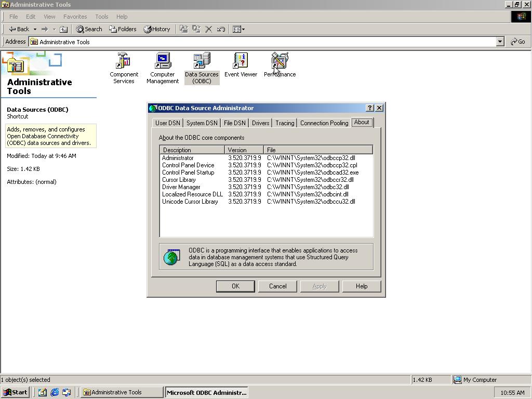This screenshot has width=532, height=399.
Task: Open the Component Services shortcut icon
Action: 124,68
